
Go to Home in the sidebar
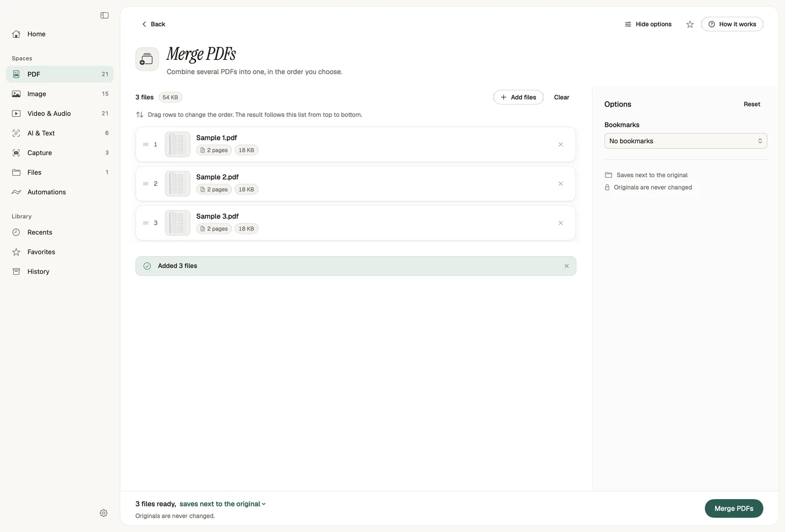(x=60, y=34)
